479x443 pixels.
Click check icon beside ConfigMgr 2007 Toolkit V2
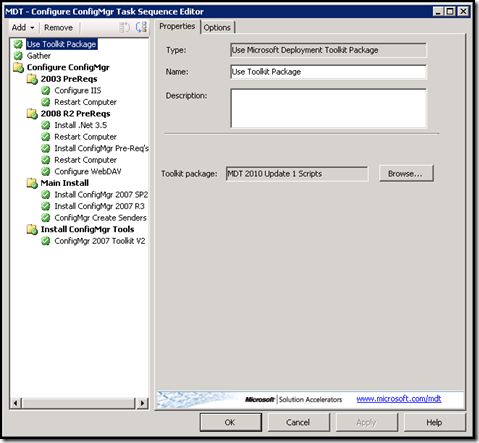click(46, 241)
